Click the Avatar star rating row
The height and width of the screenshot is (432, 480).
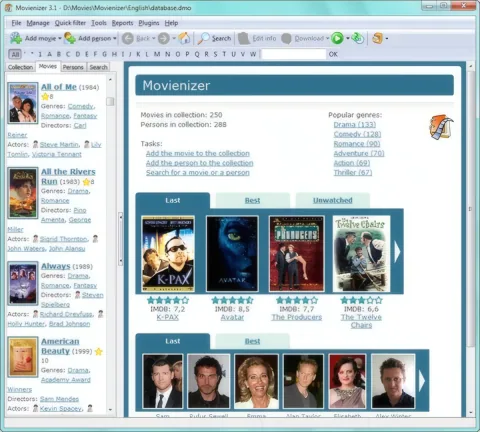[232, 300]
